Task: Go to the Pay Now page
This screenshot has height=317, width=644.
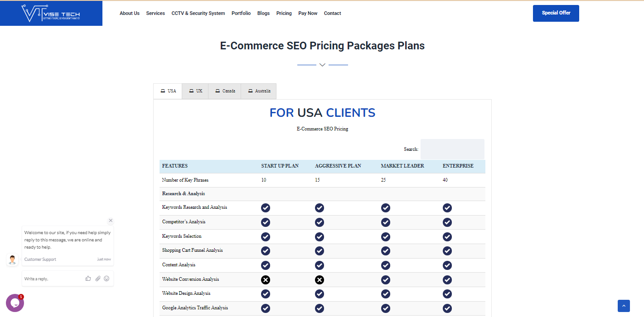Action: (308, 13)
